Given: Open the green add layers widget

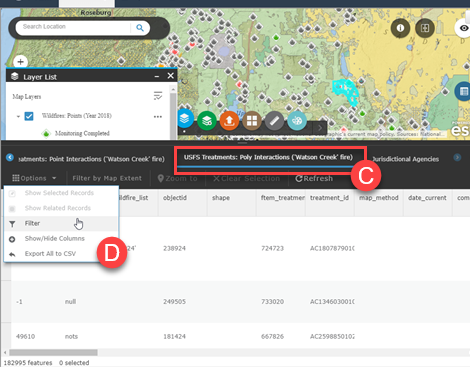Looking at the screenshot, I should [x=207, y=120].
